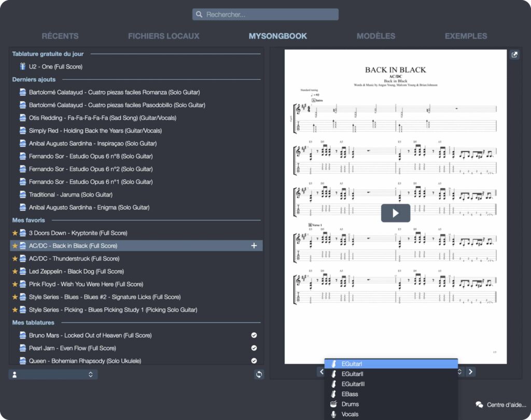Toggle the star on Blues #2 - Signature Licks
531x420 pixels.
coord(15,297)
